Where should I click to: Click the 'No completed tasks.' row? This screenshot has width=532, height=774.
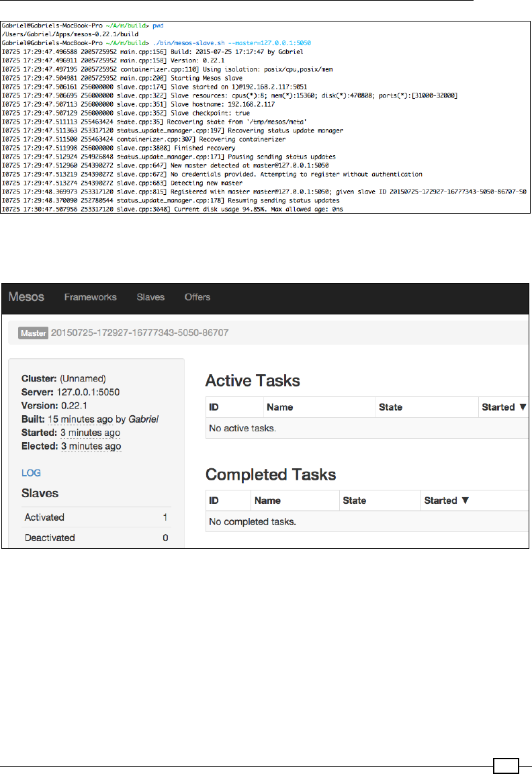coord(367,521)
